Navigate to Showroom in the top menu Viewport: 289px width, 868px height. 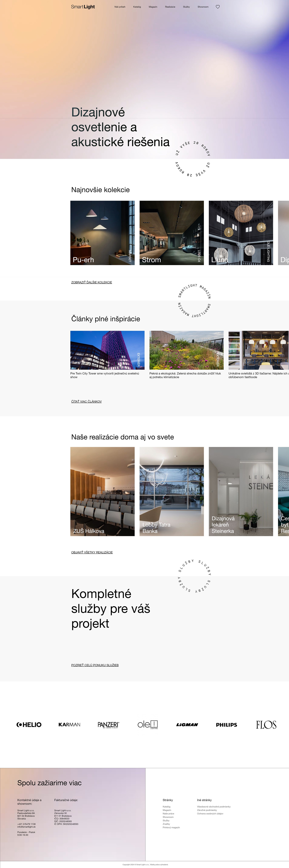[x=203, y=7]
